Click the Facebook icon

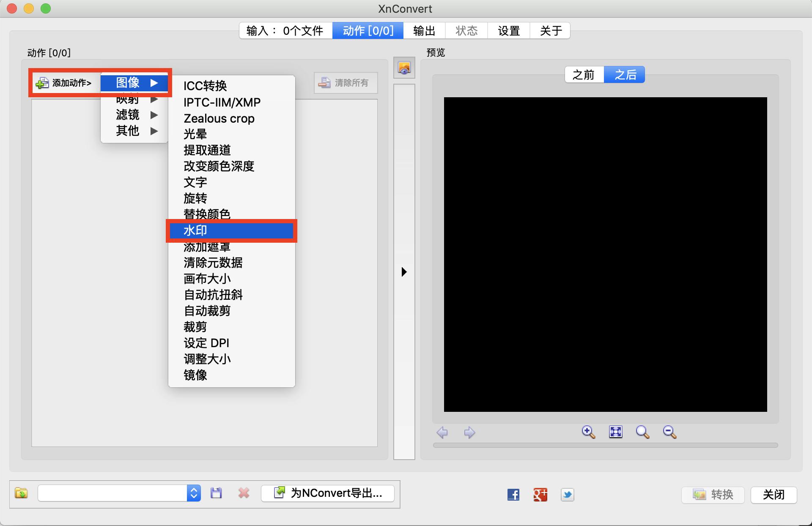click(x=513, y=494)
